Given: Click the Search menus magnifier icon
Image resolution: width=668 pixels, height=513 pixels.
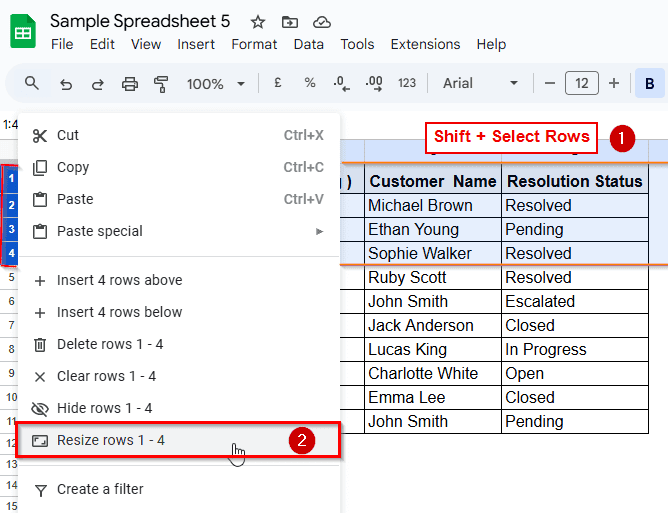Looking at the screenshot, I should click(x=32, y=83).
